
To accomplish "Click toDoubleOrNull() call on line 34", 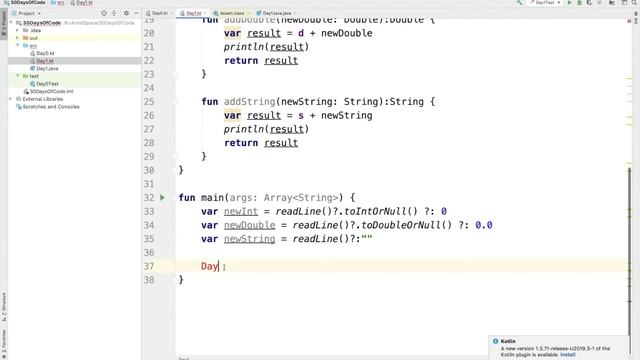I will (x=407, y=225).
